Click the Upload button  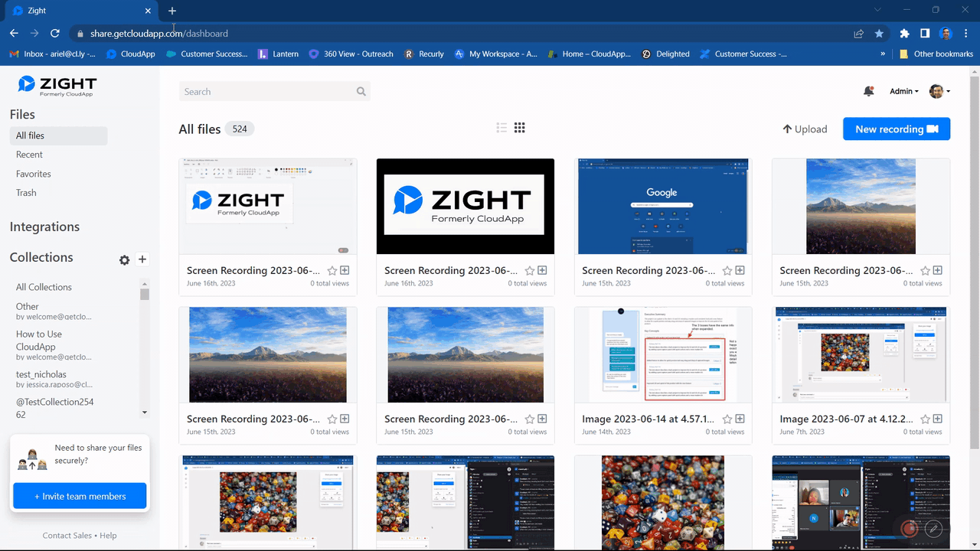[805, 129]
